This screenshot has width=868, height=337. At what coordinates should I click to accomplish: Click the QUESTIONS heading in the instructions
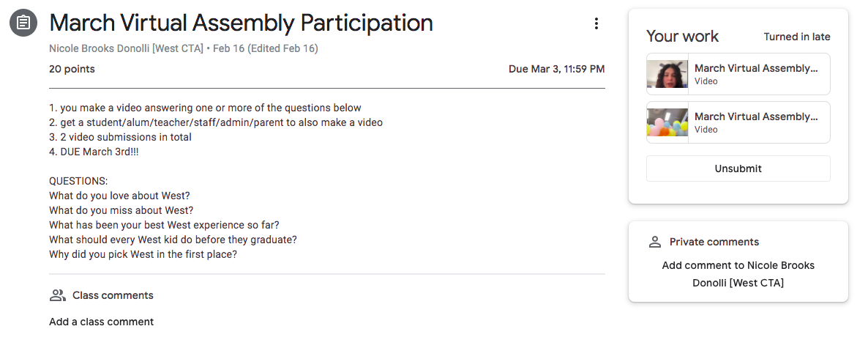[x=78, y=180]
